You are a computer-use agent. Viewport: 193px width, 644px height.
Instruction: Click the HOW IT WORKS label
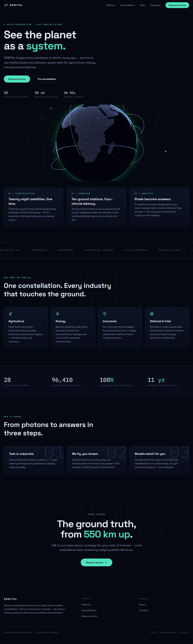(13, 416)
